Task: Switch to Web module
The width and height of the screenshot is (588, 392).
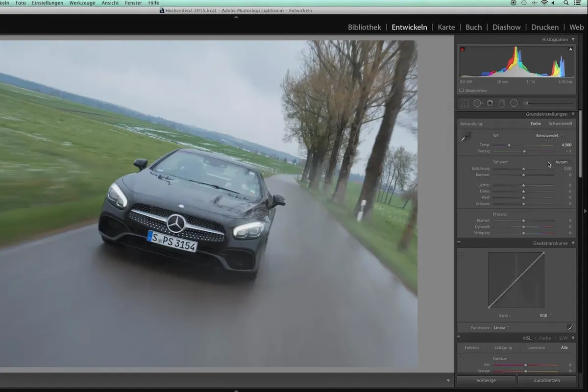Action: [577, 27]
